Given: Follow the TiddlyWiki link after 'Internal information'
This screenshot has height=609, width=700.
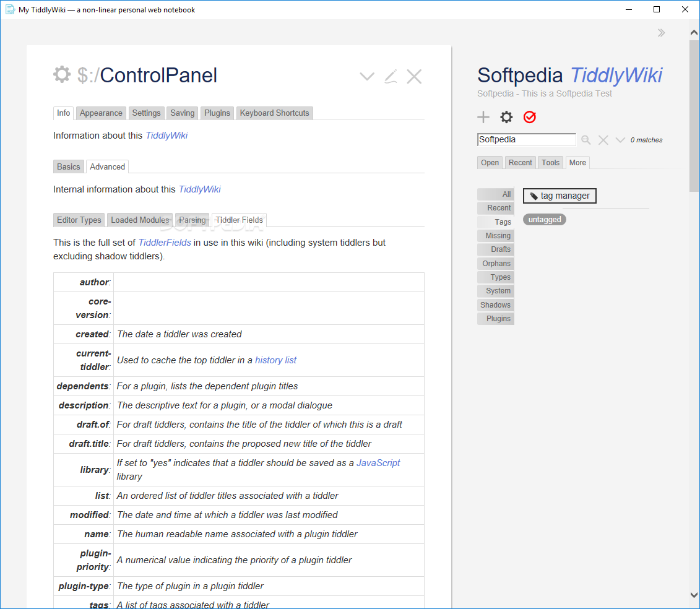Looking at the screenshot, I should click(199, 189).
